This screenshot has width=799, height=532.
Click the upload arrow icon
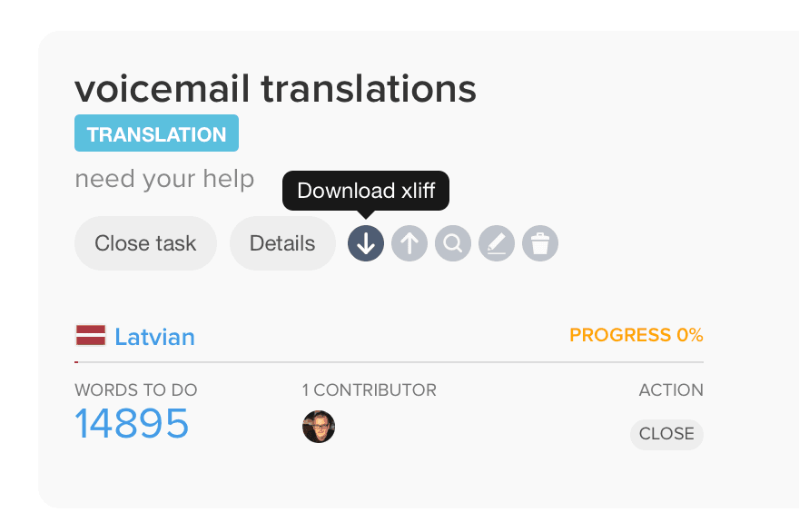point(409,243)
